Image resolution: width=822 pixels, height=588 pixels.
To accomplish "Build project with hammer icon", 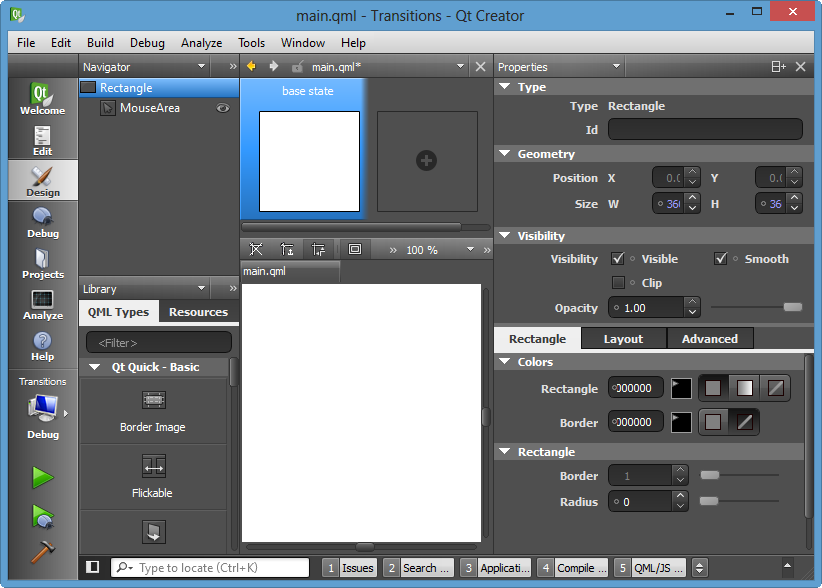I will pyautogui.click(x=42, y=551).
